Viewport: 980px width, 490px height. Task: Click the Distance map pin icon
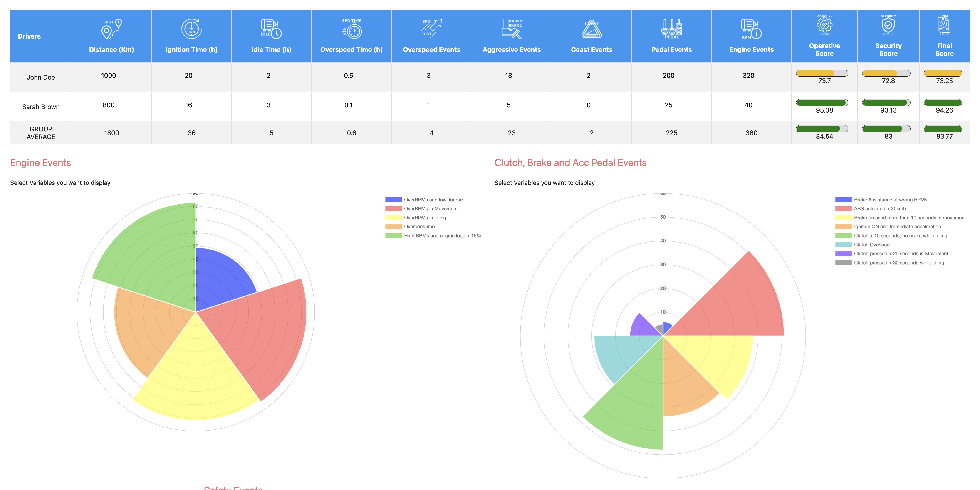pyautogui.click(x=111, y=29)
